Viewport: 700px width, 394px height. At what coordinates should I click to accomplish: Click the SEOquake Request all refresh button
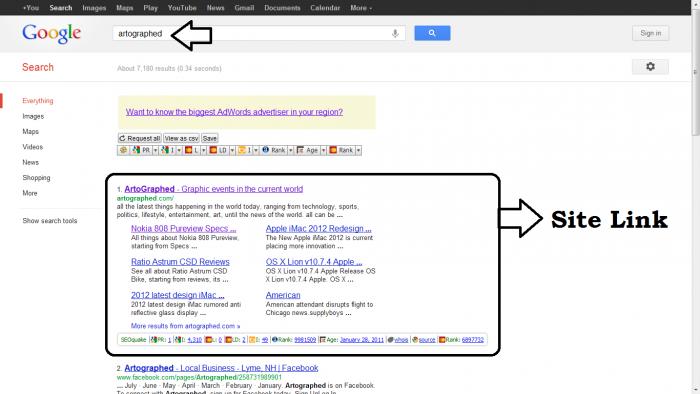point(139,138)
